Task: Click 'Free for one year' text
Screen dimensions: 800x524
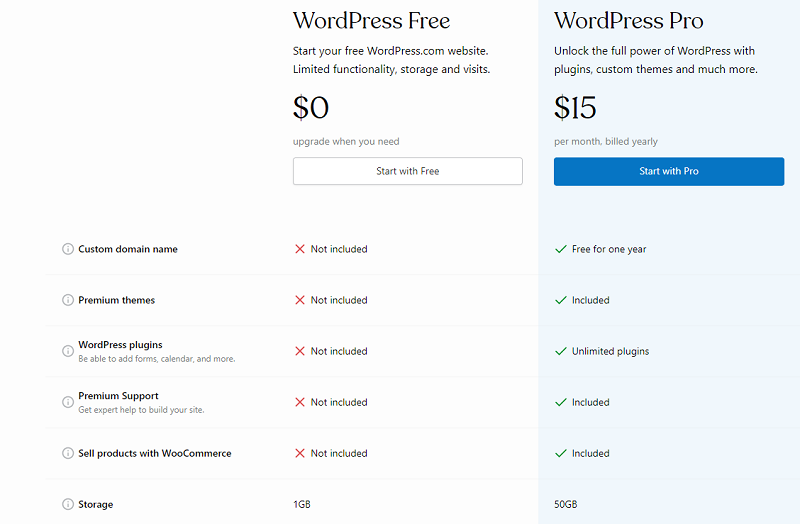Action: 609,249
